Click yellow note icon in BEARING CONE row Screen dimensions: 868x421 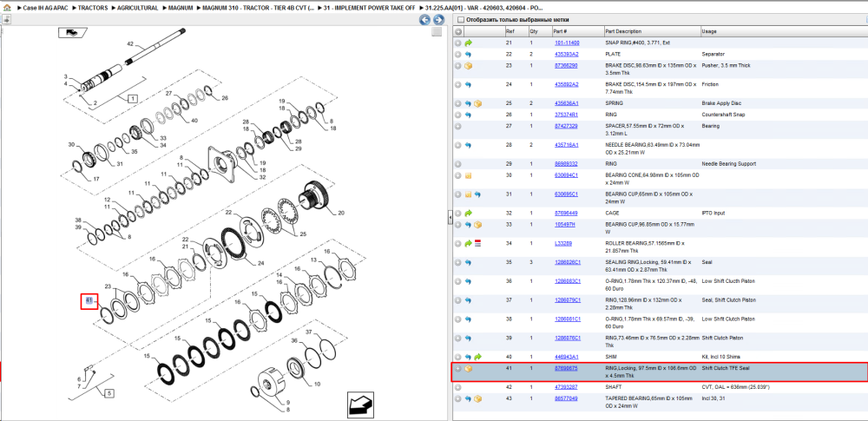[469, 175]
